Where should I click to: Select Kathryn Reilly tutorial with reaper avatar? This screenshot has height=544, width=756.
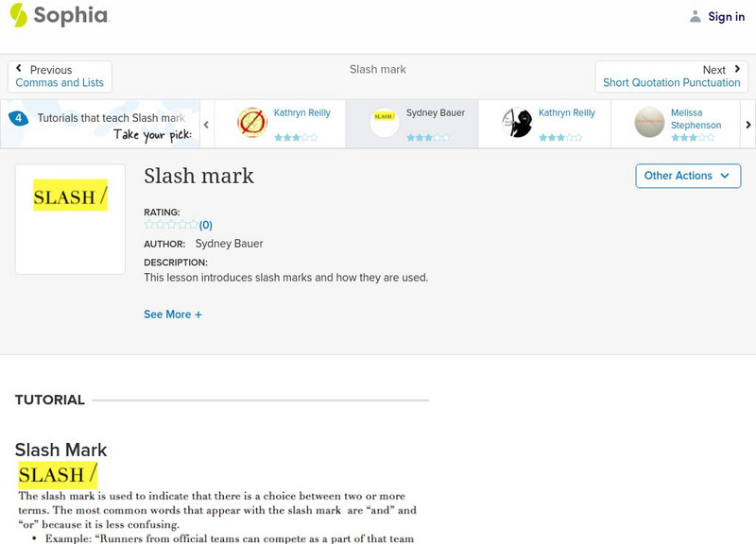[x=545, y=124]
